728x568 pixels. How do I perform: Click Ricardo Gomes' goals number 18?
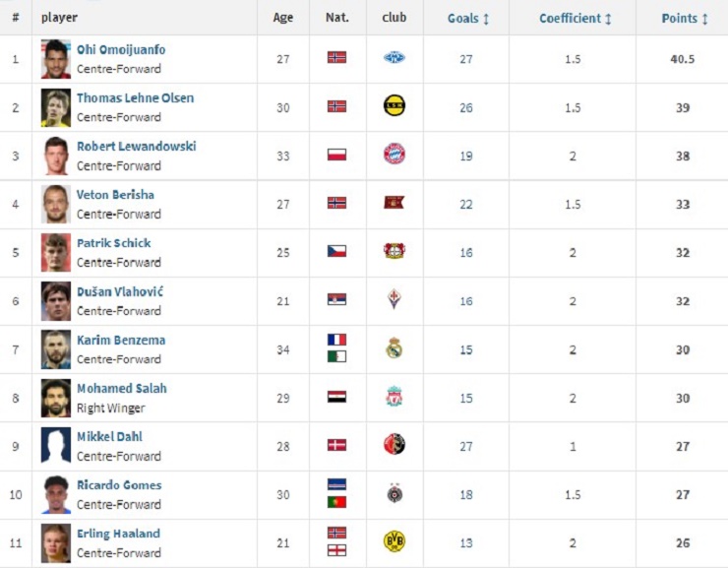tap(466, 494)
